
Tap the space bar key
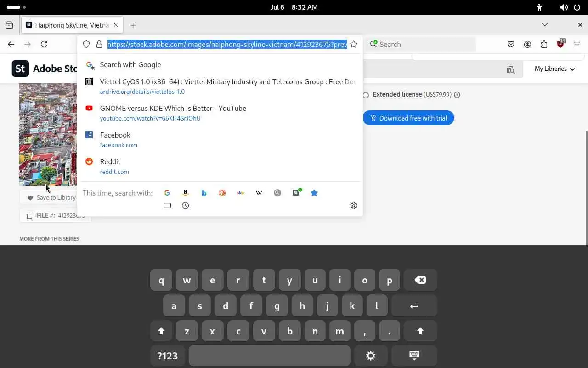tap(270, 356)
